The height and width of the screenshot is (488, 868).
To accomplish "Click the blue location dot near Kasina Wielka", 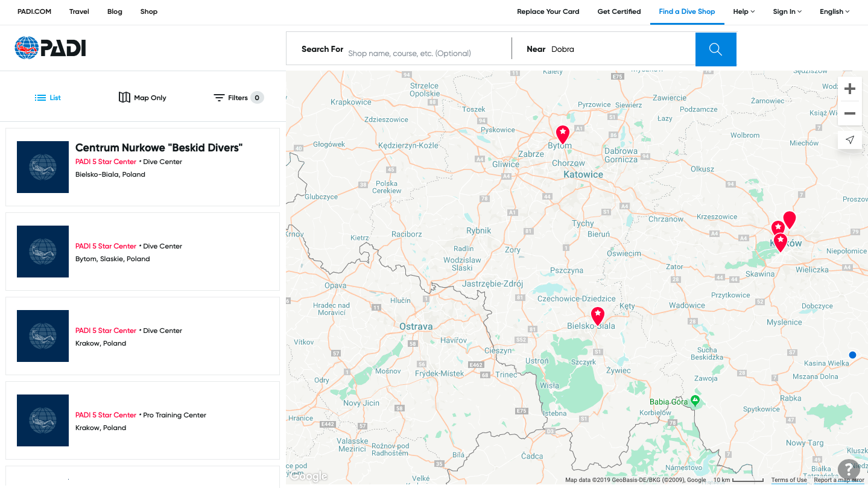I will click(x=852, y=355).
